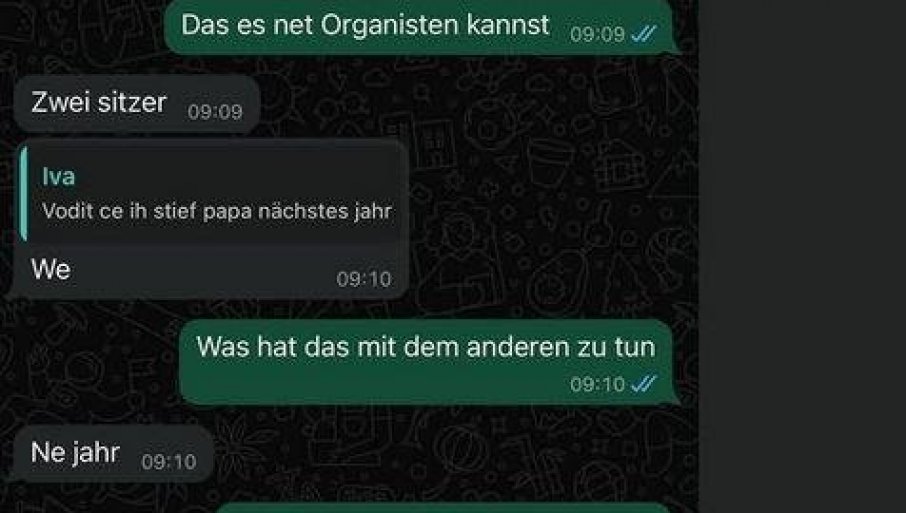
Task: Click the 09:10 timestamp beside 'Ne jahr'
Action: (x=169, y=462)
